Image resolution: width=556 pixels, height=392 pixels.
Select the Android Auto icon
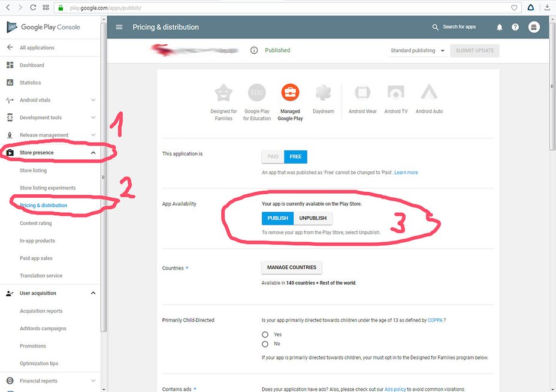(429, 92)
